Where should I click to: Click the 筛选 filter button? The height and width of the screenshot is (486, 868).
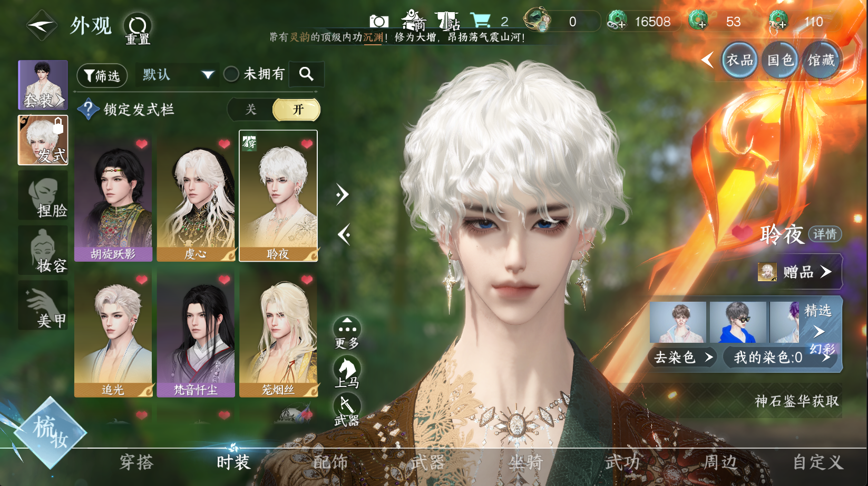click(102, 76)
